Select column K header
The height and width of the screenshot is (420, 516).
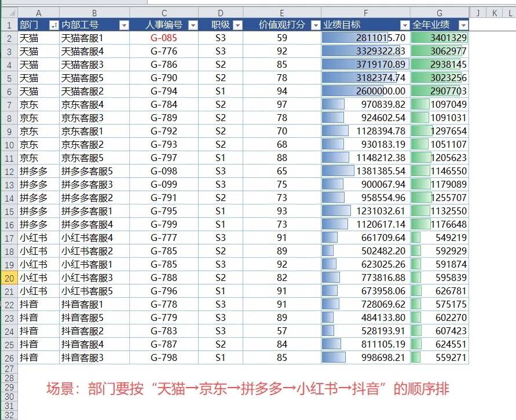click(495, 13)
